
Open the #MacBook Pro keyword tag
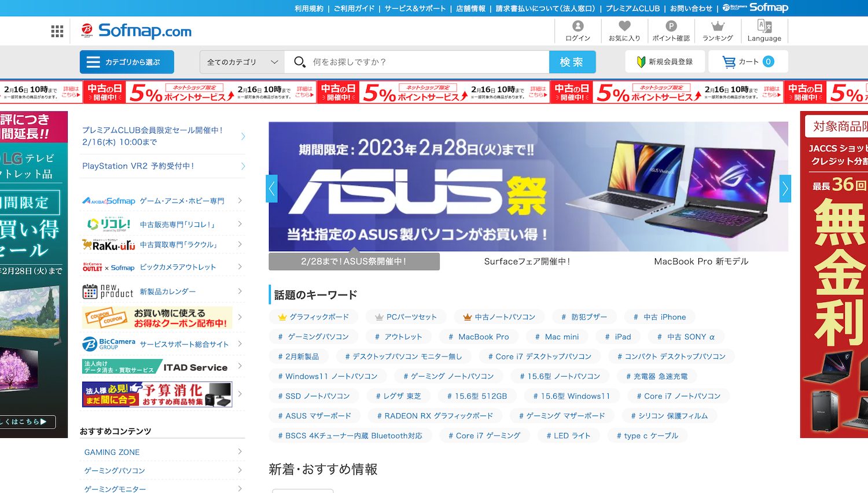[479, 336]
